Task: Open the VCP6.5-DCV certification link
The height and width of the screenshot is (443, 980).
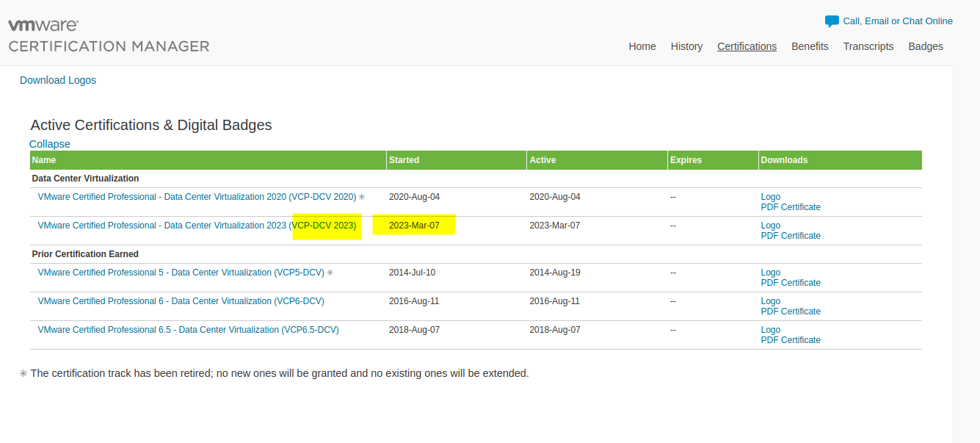Action: [x=188, y=330]
